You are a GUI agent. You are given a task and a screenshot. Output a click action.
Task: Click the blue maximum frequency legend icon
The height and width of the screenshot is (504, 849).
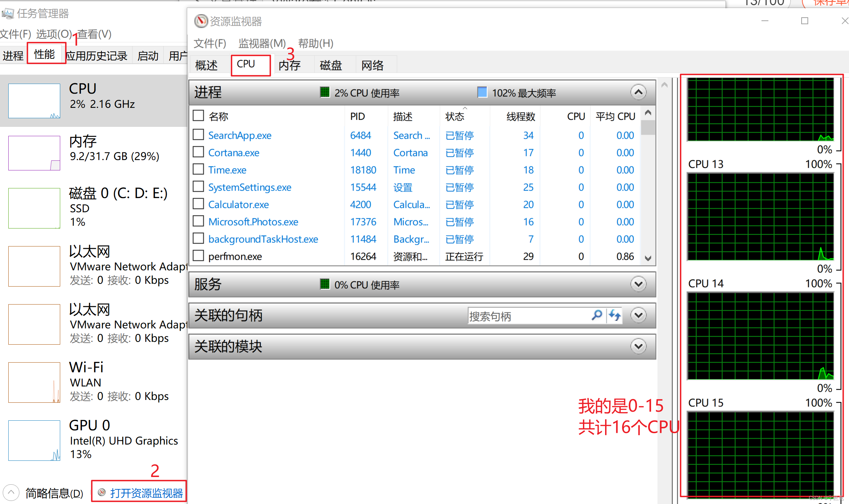pos(482,92)
